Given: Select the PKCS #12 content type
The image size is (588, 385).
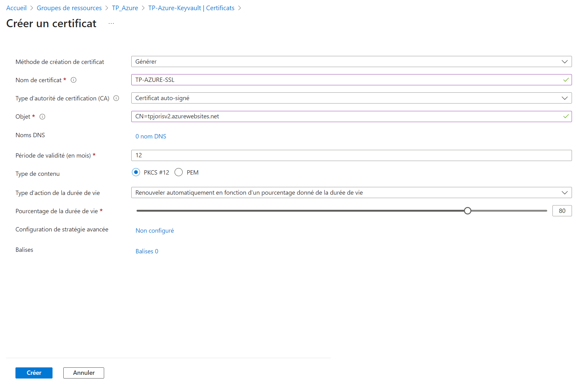Looking at the screenshot, I should pos(136,172).
